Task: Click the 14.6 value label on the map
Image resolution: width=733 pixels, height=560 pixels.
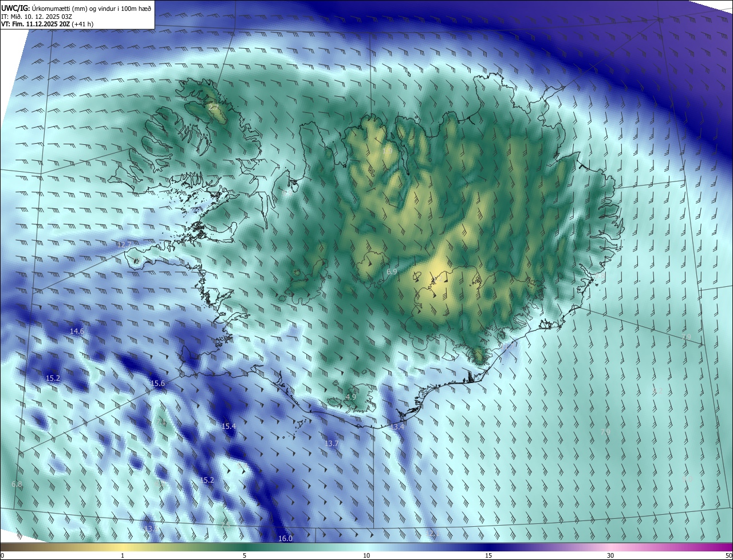Action: [77, 332]
